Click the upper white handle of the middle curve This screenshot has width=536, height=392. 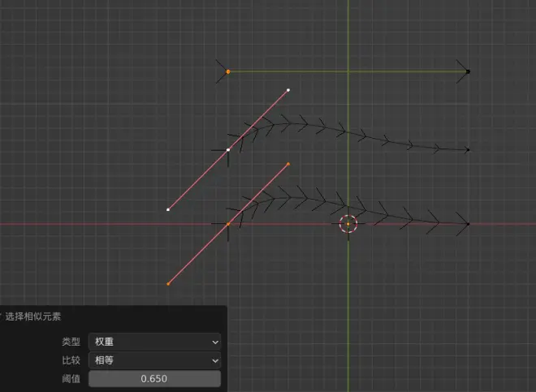point(288,90)
